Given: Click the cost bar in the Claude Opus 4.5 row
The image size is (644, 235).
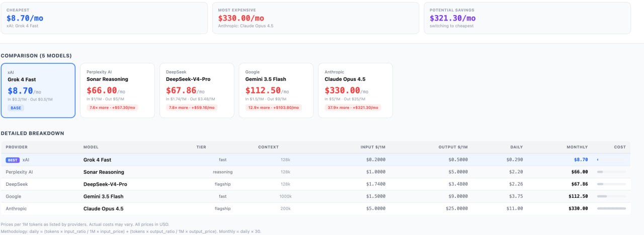Looking at the screenshot, I should [x=611, y=208].
